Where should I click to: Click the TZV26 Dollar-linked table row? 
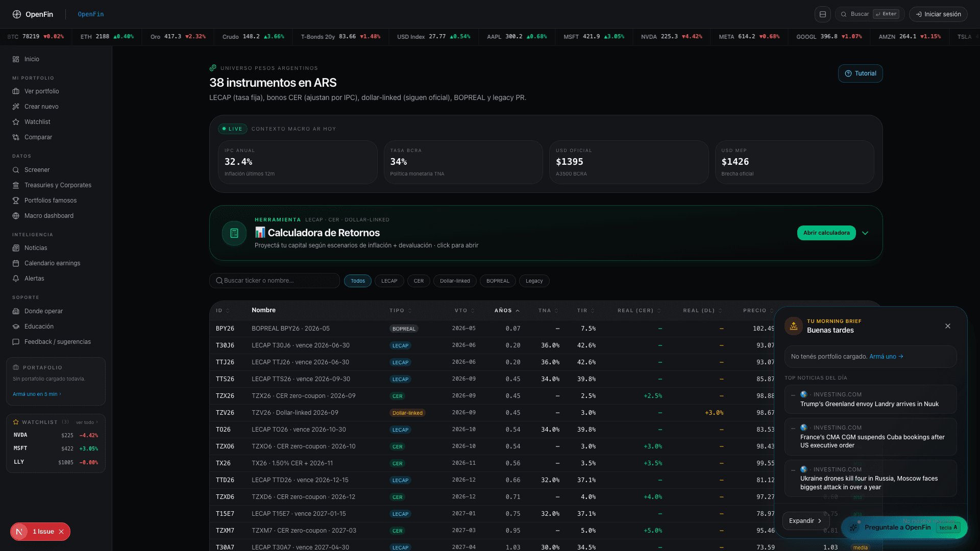tap(492, 413)
